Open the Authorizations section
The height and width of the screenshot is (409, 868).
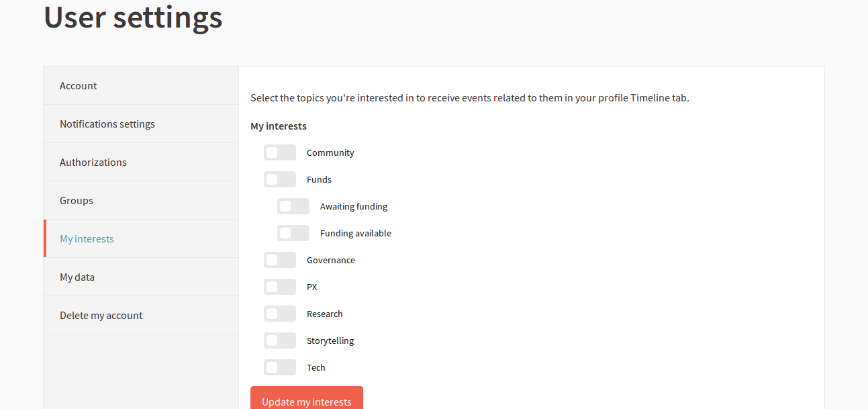pos(93,162)
